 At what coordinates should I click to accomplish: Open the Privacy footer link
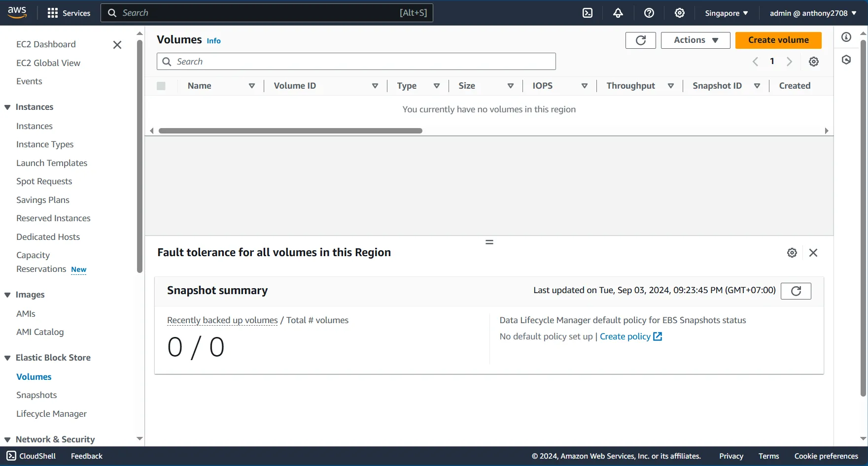(731, 456)
